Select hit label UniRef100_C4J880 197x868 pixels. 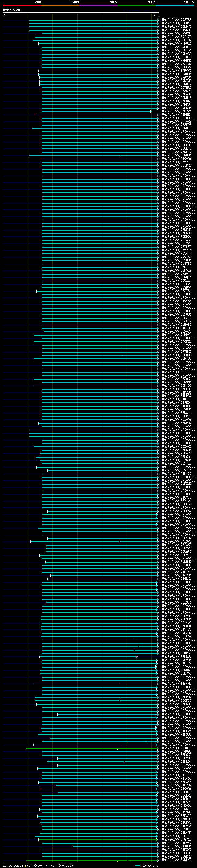pos(176,846)
